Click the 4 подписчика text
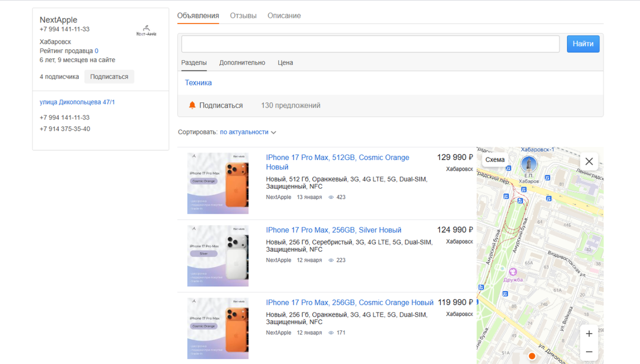 59,77
